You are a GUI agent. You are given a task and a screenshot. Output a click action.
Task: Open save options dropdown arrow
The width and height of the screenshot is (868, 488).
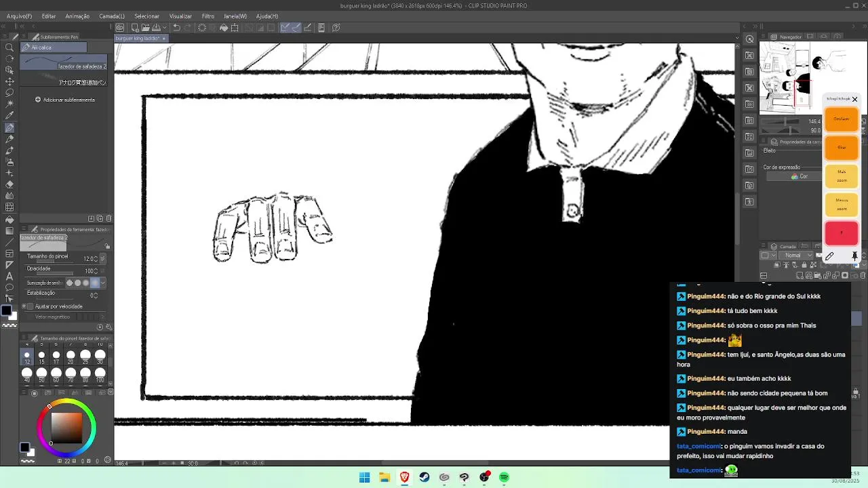163,28
